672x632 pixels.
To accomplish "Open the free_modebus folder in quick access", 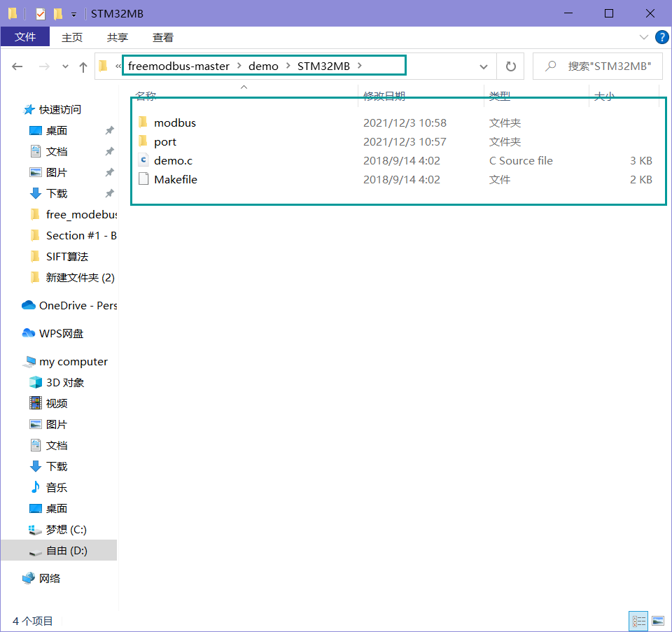I will coord(81,215).
